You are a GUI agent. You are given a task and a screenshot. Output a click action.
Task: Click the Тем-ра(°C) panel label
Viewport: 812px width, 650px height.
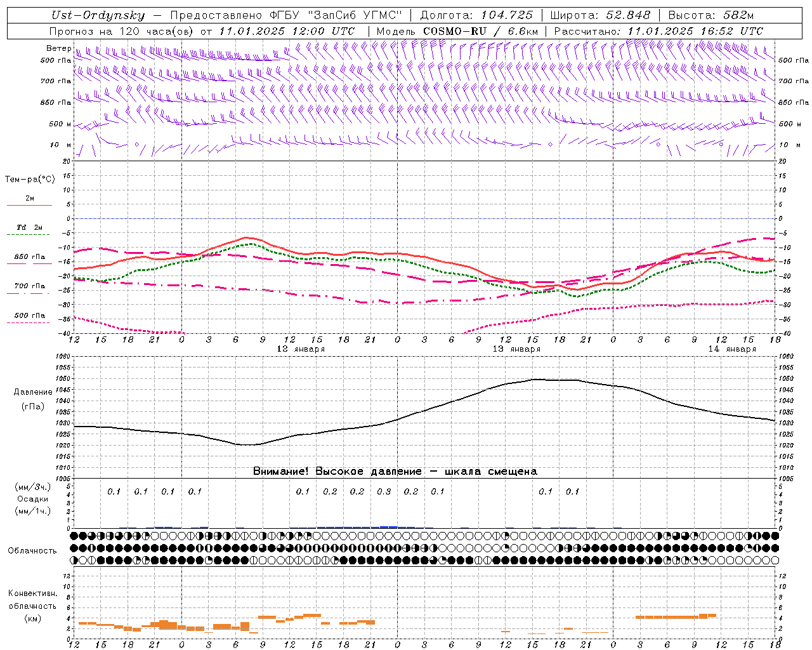30,180
